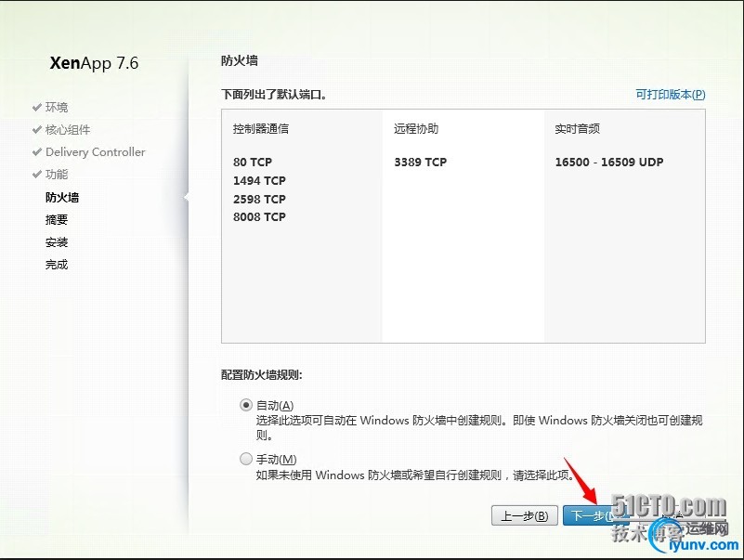This screenshot has height=560, width=744.
Task: Select the 功能 step in sidebar
Action: point(57,175)
